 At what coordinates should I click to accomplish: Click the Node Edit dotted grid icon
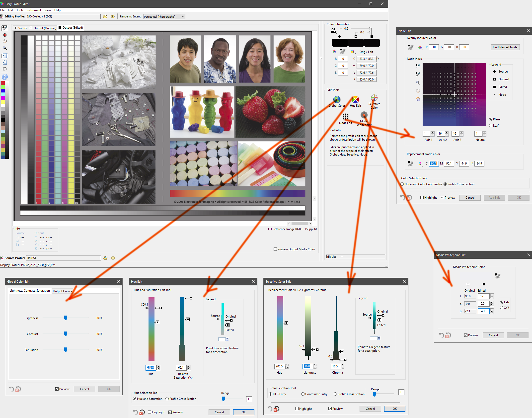click(345, 117)
